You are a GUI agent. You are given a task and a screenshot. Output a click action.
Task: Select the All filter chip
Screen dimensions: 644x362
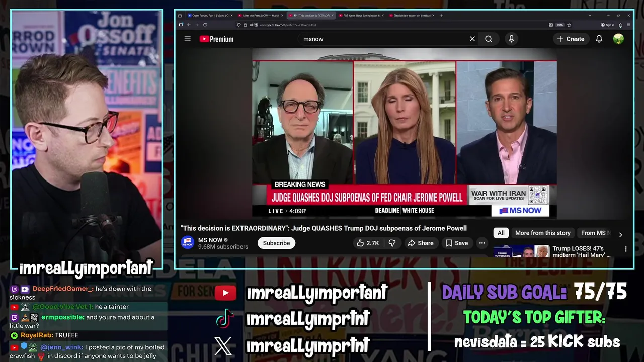501,233
